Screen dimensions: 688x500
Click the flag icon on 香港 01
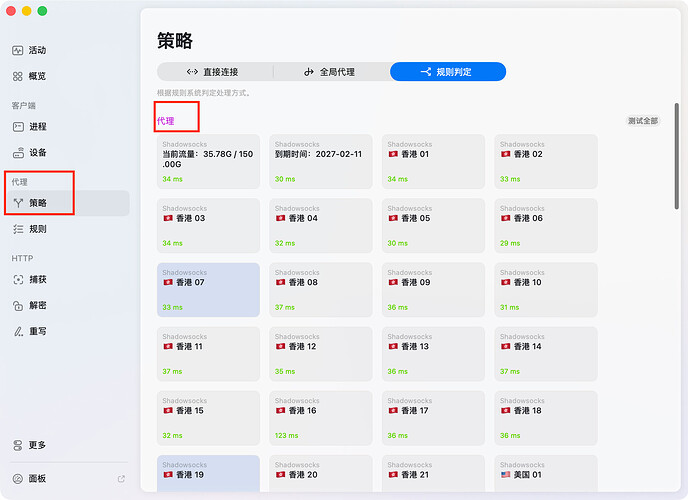pyautogui.click(x=393, y=154)
